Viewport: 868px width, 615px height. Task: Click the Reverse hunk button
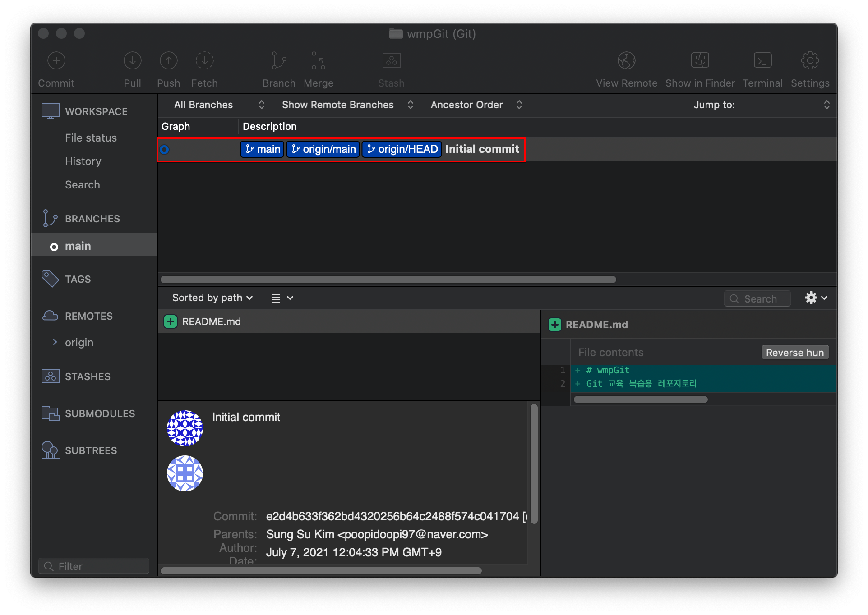(794, 353)
